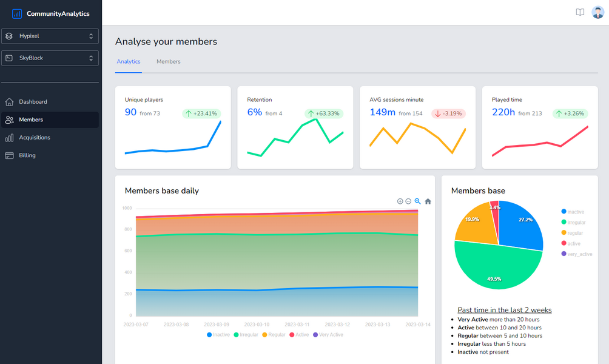Toggle Irregular series in area chart legend
This screenshot has height=364, width=609.
pos(245,335)
